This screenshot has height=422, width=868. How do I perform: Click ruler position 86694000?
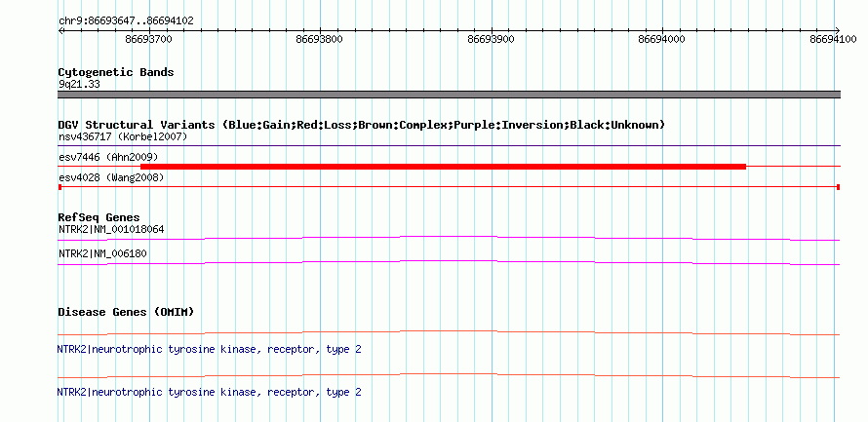tap(662, 39)
